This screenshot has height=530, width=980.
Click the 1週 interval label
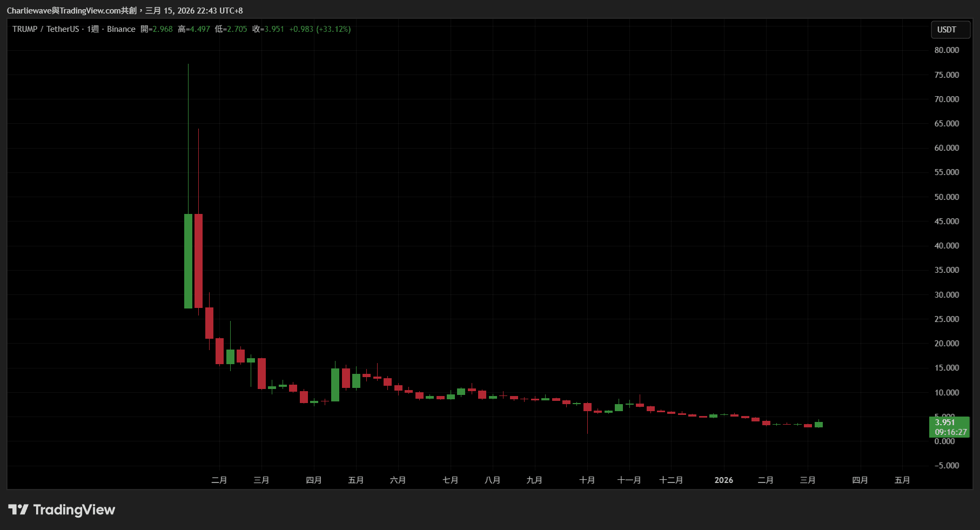coord(92,29)
